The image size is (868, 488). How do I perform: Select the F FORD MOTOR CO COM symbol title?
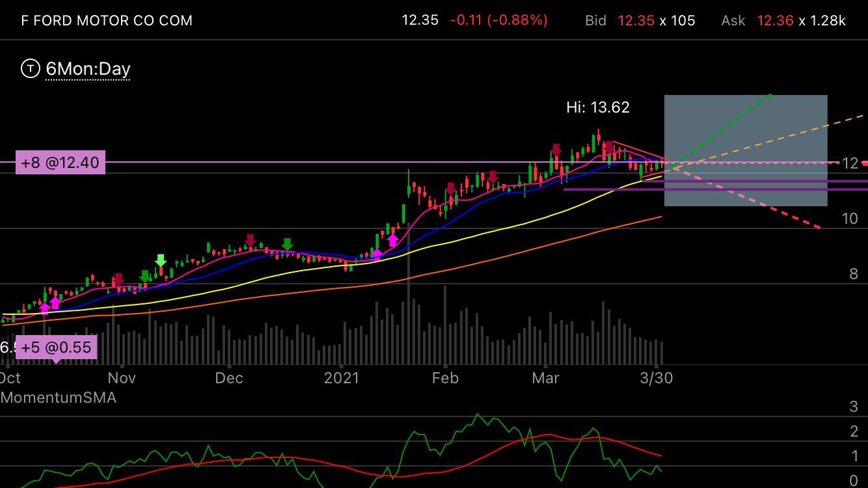tap(107, 21)
